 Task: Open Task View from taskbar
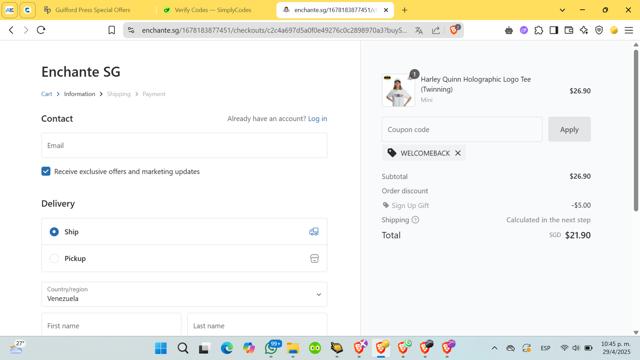click(x=204, y=348)
